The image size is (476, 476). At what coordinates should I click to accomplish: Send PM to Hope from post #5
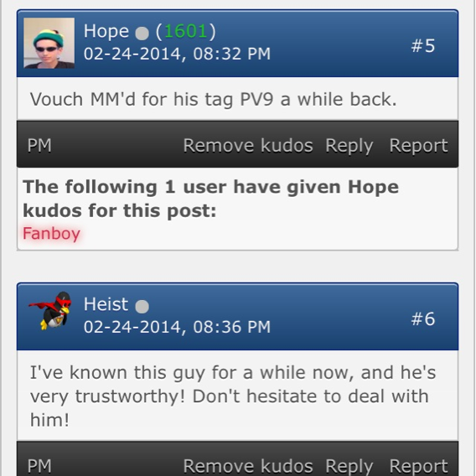point(39,146)
